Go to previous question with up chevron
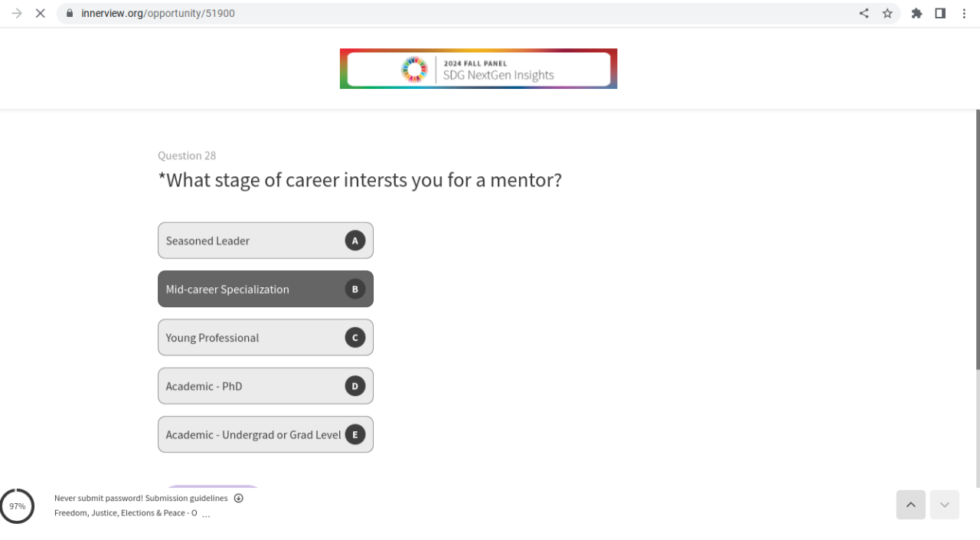This screenshot has height=540, width=980. 910,505
